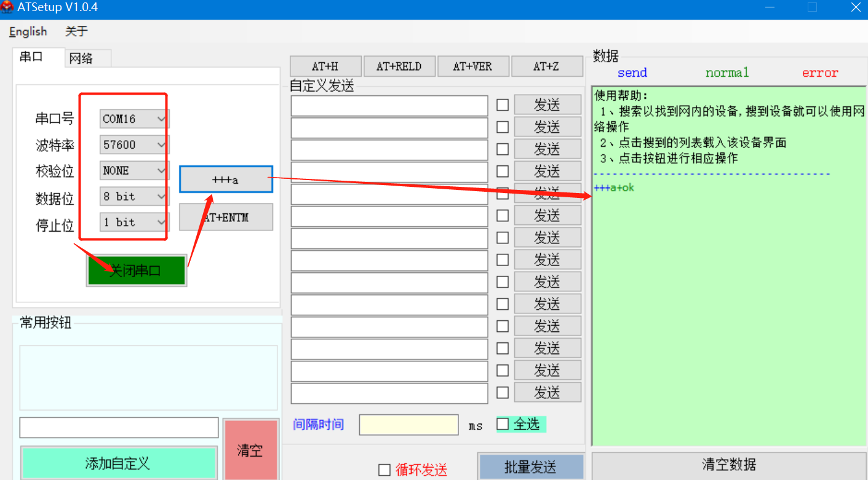Click the AT+RELD button
Viewport: 868px width, 480px height.
(399, 66)
